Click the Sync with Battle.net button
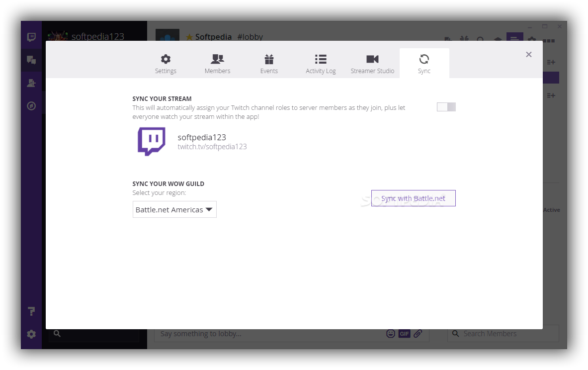Viewport: 588px width, 370px height. tap(413, 198)
